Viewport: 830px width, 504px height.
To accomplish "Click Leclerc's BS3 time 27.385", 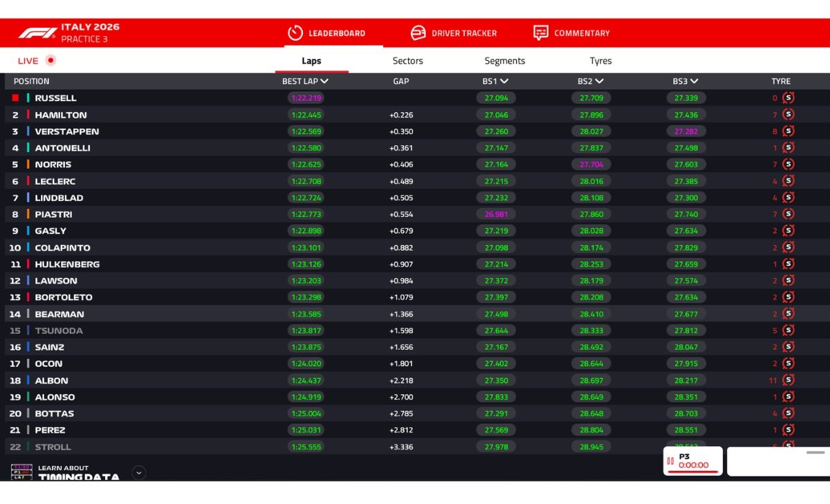I will point(686,181).
